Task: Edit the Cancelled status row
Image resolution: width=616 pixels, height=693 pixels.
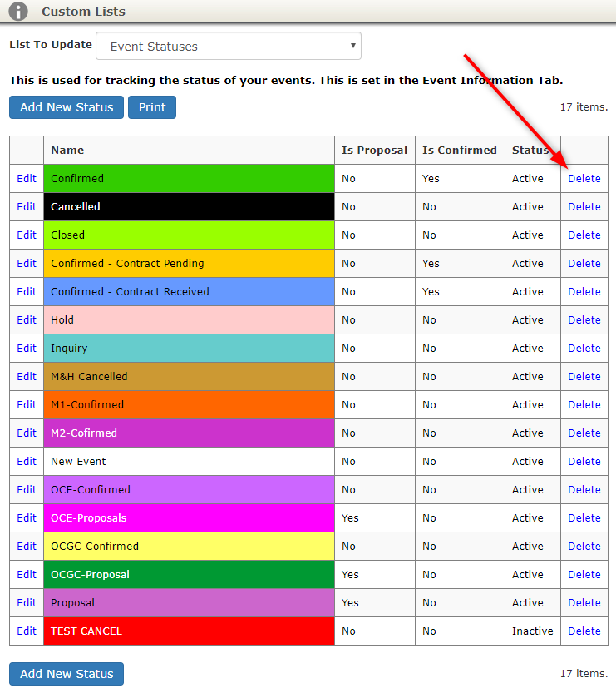Action: coord(27,207)
